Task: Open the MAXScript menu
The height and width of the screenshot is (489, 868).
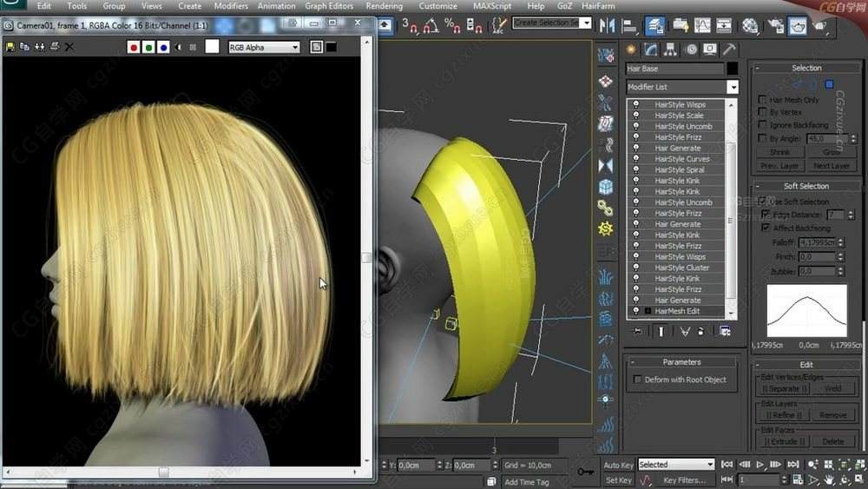Action: pyautogui.click(x=492, y=6)
